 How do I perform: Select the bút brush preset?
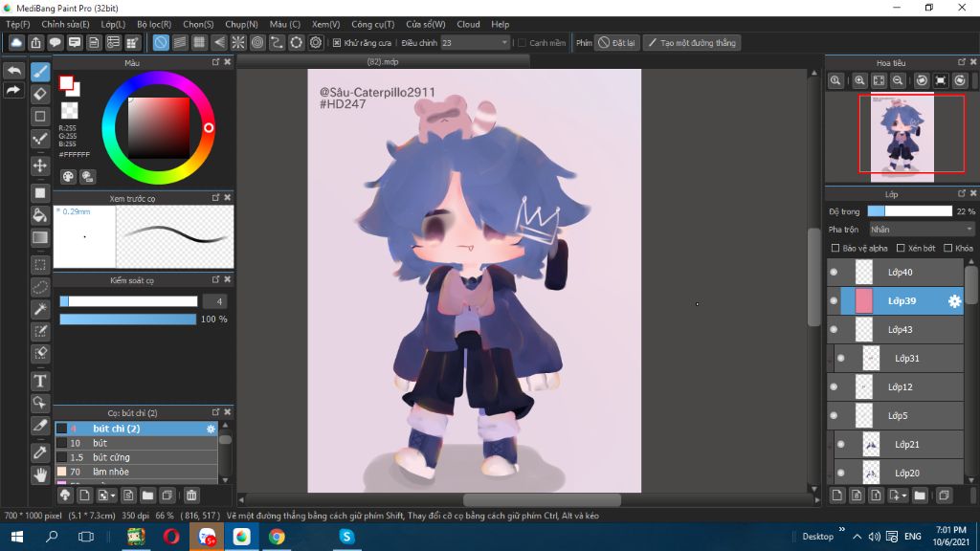136,443
